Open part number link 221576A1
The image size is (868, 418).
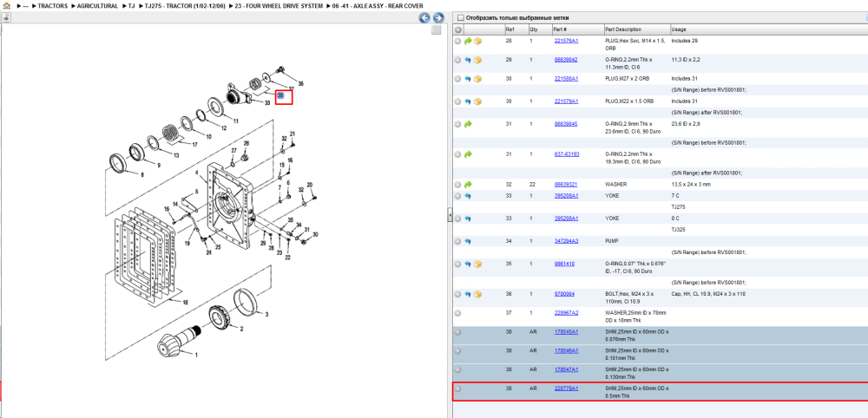[x=566, y=41]
